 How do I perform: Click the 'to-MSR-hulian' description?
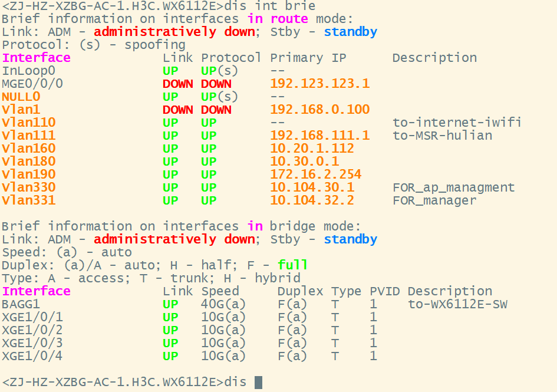442,136
